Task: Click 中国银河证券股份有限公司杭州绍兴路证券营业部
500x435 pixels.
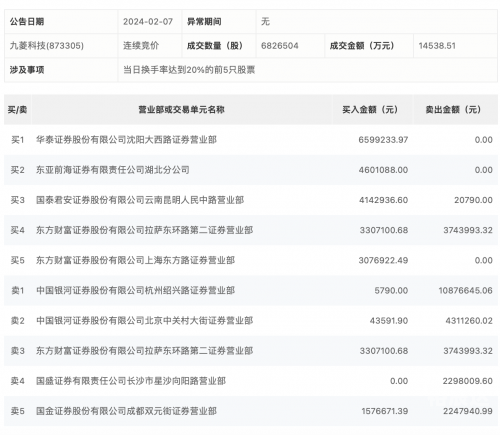Action: pos(135,291)
